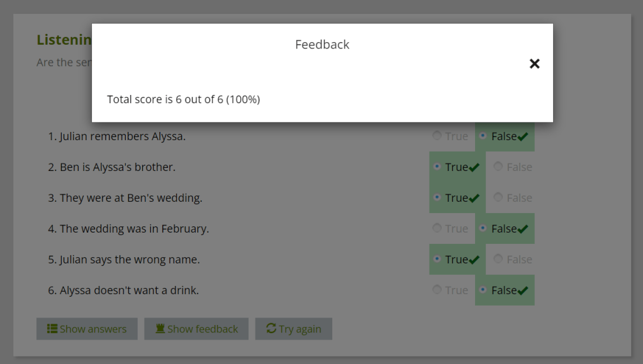The image size is (643, 364).
Task: Mark False for Ben's wedding statement
Action: pyautogui.click(x=498, y=197)
